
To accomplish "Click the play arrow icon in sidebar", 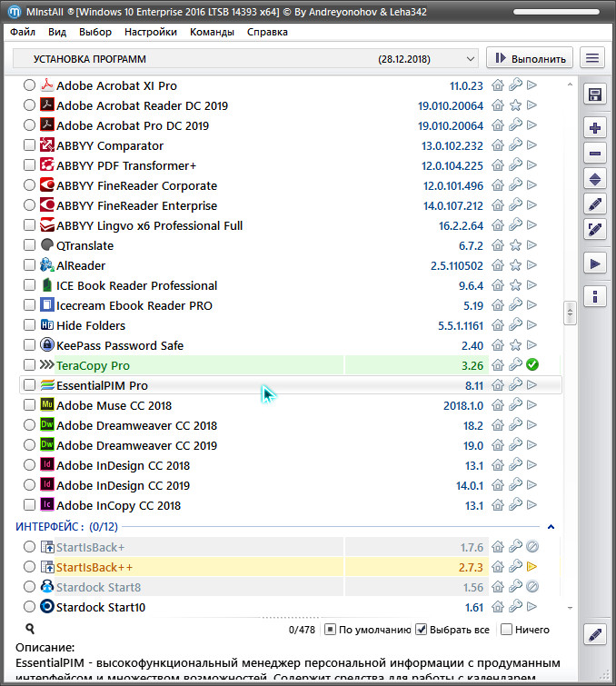I will [595, 263].
